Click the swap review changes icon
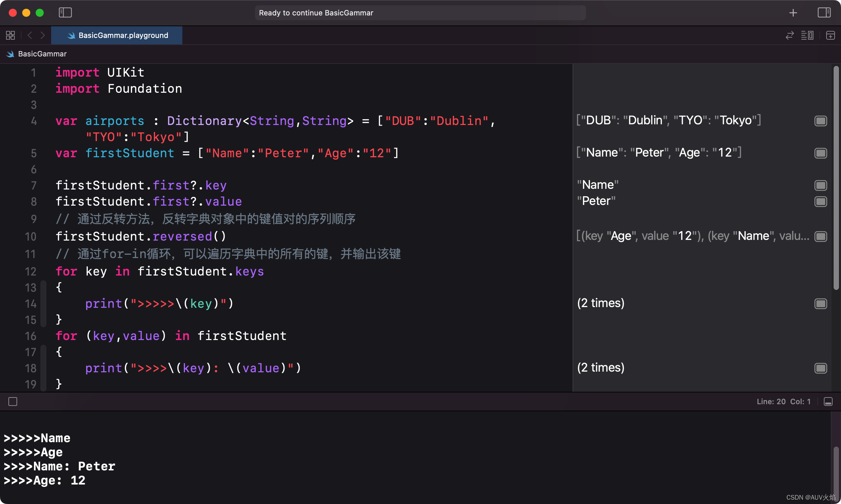Image resolution: width=841 pixels, height=504 pixels. (789, 35)
